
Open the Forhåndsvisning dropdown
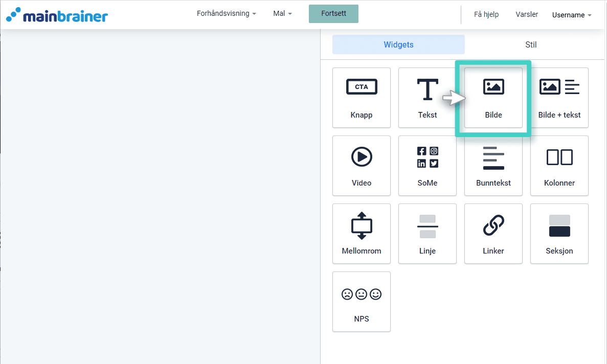pyautogui.click(x=226, y=14)
